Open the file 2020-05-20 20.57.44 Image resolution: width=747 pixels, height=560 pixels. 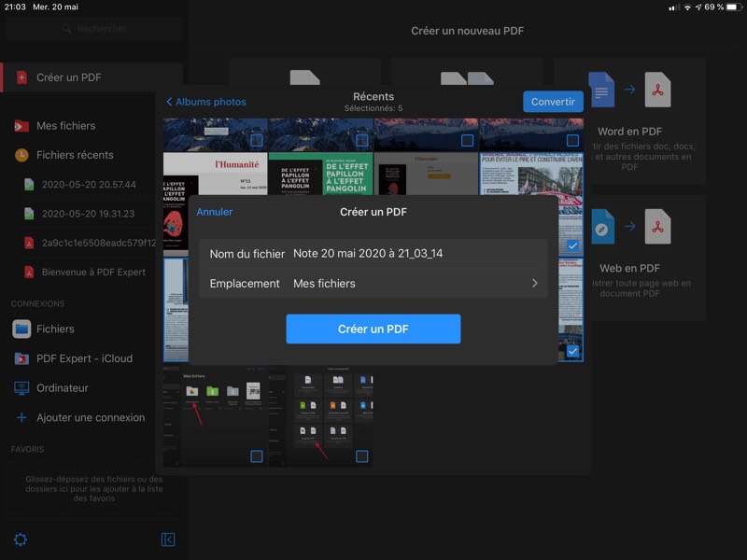tap(89, 185)
